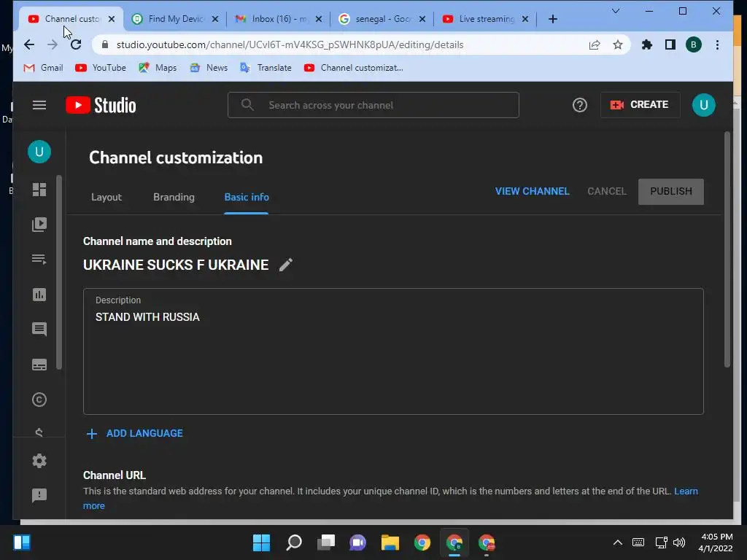The image size is (747, 560).
Task: Switch to Layout tab
Action: pyautogui.click(x=107, y=197)
